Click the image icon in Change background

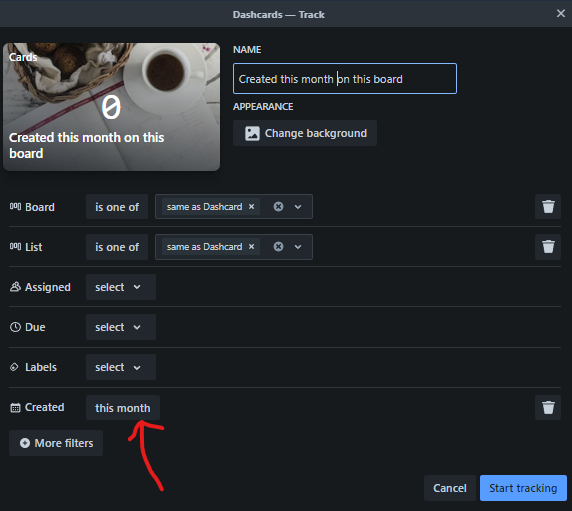[x=252, y=133]
